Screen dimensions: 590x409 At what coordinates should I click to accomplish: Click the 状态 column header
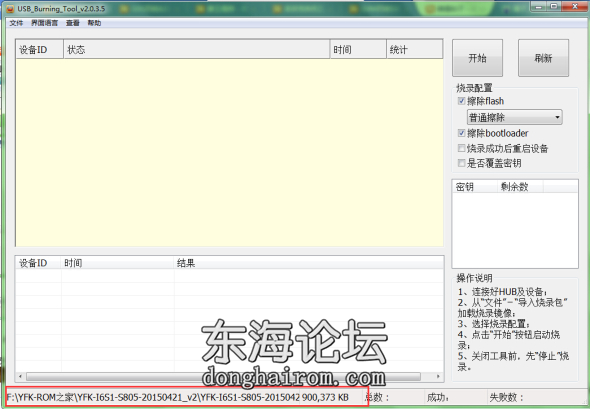[x=197, y=49]
